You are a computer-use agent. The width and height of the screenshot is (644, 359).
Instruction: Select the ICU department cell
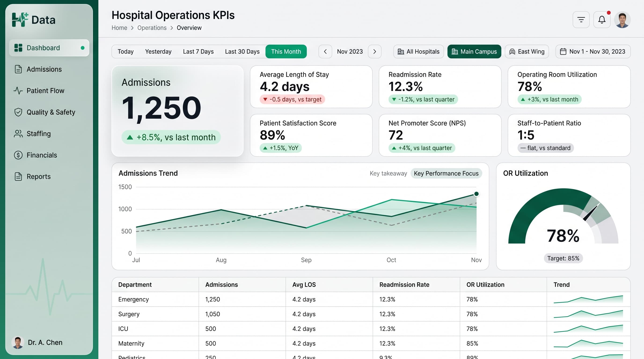tap(155, 329)
